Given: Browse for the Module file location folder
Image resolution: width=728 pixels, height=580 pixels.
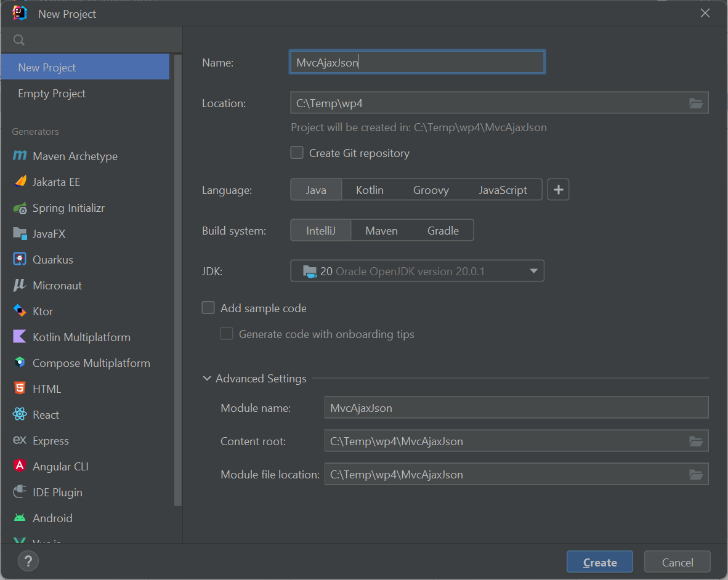Looking at the screenshot, I should [x=695, y=474].
